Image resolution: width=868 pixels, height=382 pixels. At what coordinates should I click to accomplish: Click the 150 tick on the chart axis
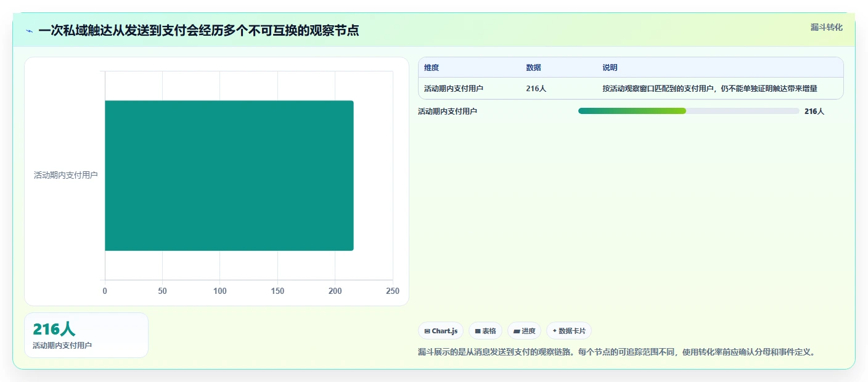click(x=277, y=291)
